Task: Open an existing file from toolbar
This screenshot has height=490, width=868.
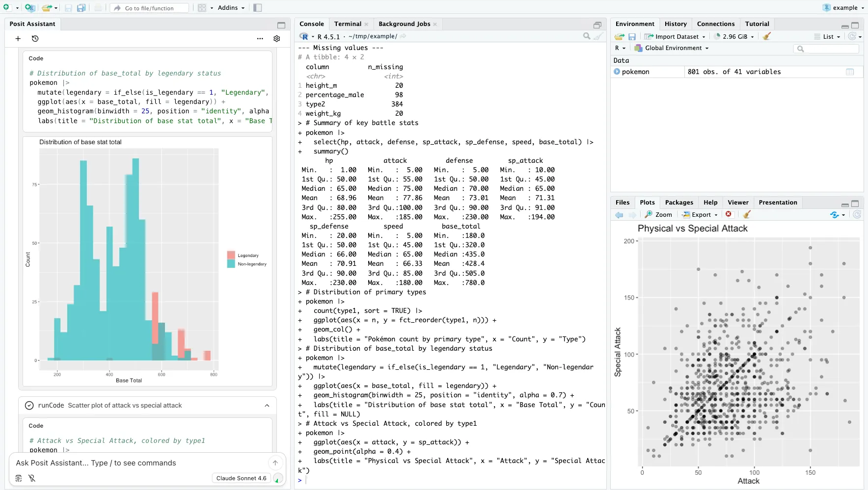Action: coord(46,7)
